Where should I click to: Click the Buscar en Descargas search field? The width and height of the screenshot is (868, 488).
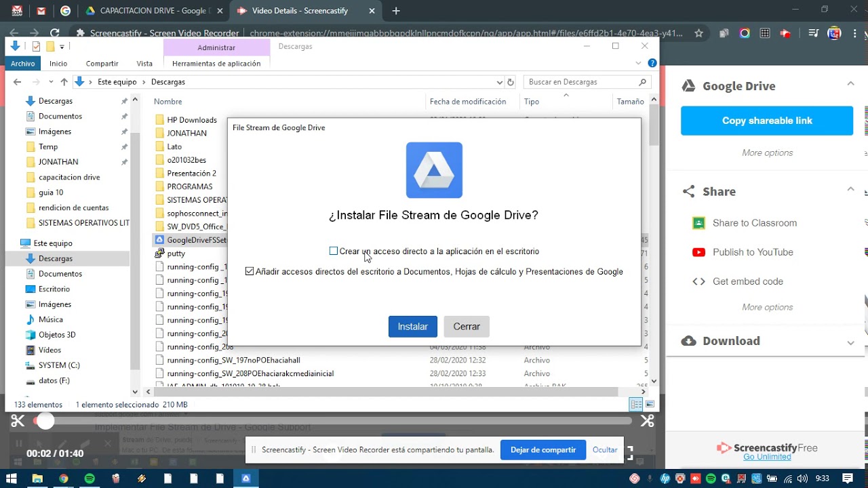pos(587,82)
